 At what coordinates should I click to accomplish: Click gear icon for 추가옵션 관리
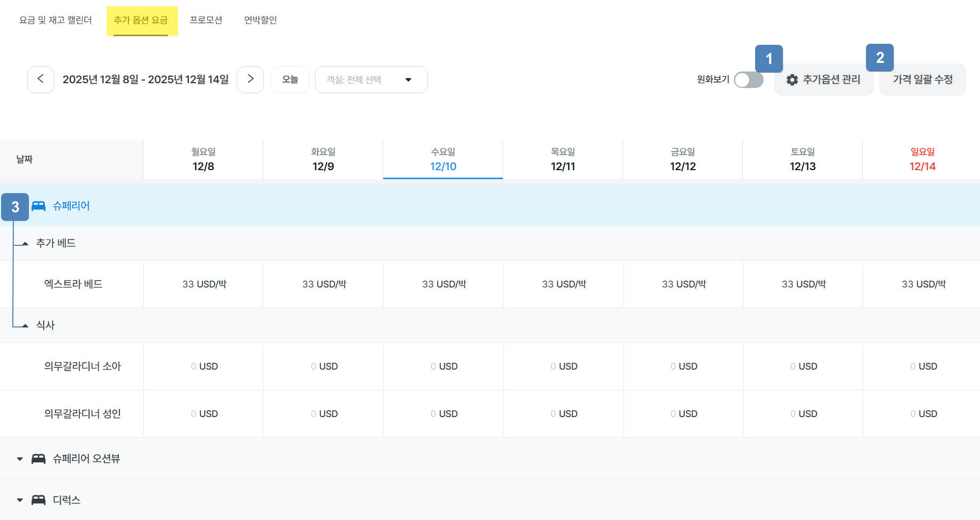click(x=792, y=80)
